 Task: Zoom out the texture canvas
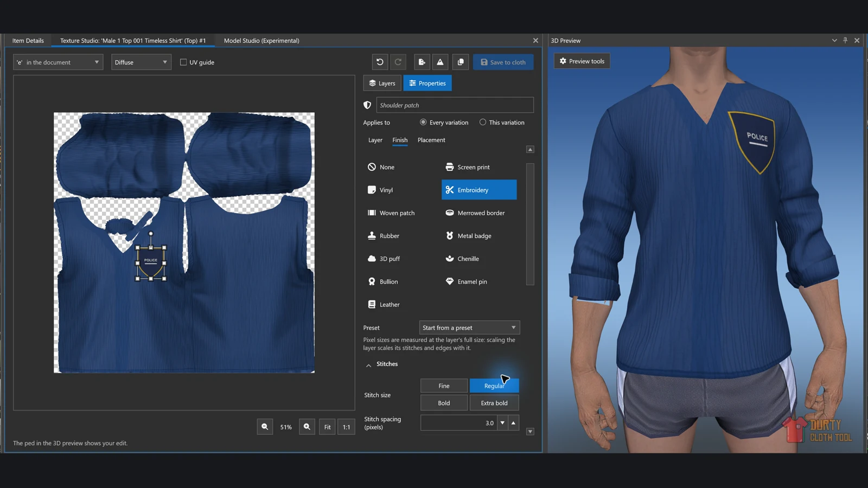point(265,427)
